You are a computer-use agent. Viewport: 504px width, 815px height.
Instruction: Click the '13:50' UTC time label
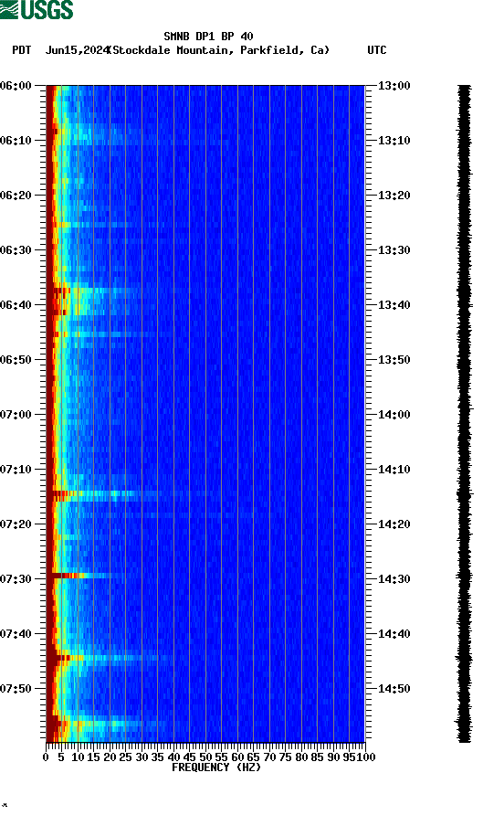394,360
